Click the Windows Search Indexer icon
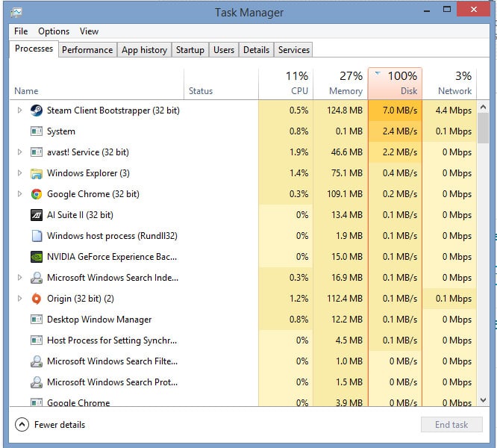 coord(37,278)
